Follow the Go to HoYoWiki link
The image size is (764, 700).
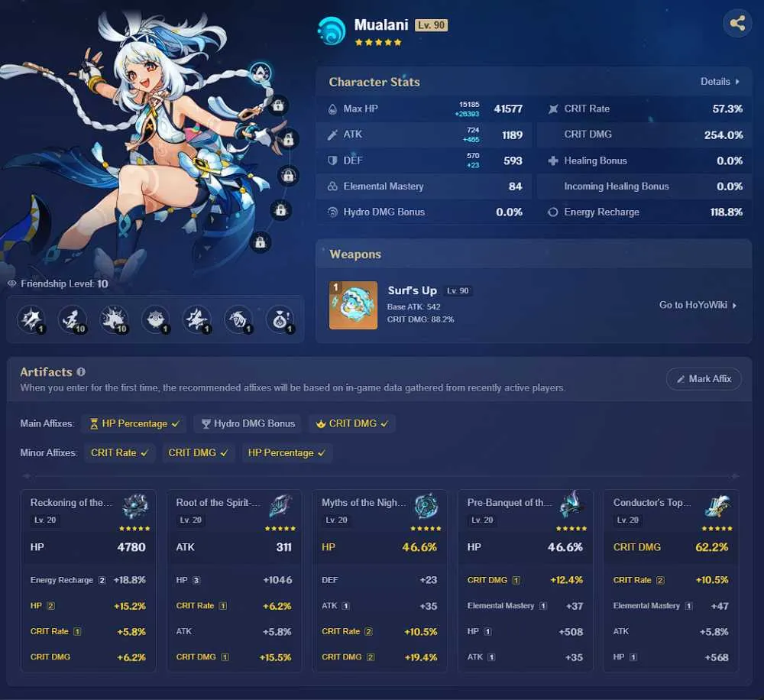point(698,305)
